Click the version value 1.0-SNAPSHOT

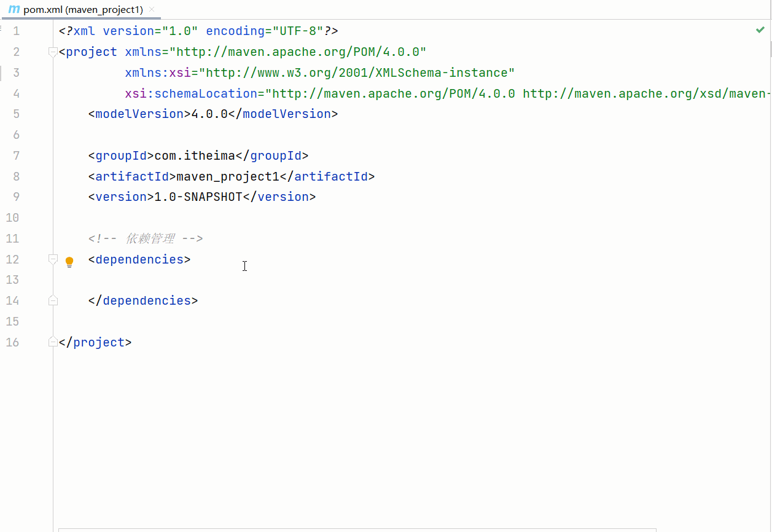tap(198, 197)
